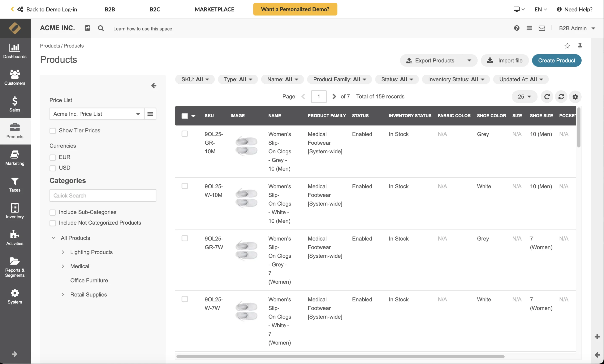Screen dimensions: 604x364
Task: Open the Inventory Status filter dropdown
Action: [x=456, y=79]
